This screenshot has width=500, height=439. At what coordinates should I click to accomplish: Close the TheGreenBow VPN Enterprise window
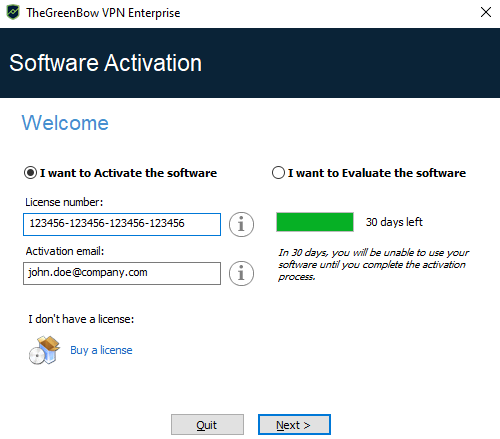coord(486,12)
